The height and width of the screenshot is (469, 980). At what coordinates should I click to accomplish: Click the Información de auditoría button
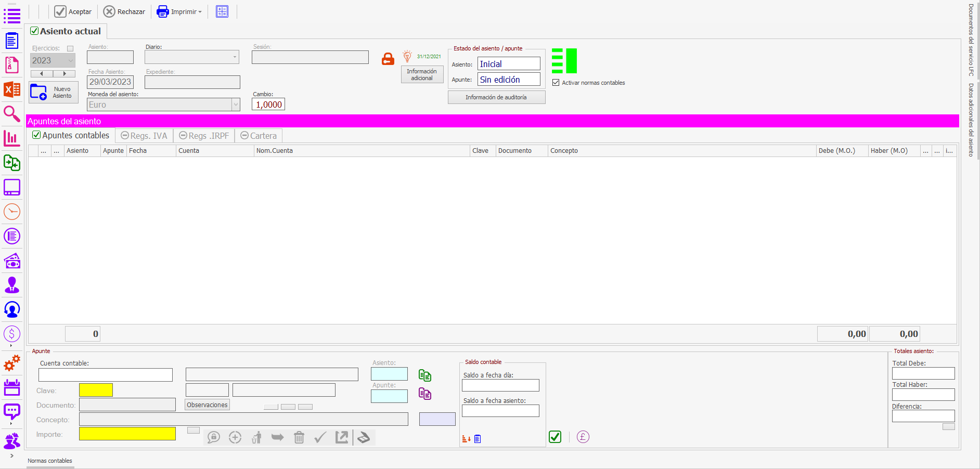(496, 97)
